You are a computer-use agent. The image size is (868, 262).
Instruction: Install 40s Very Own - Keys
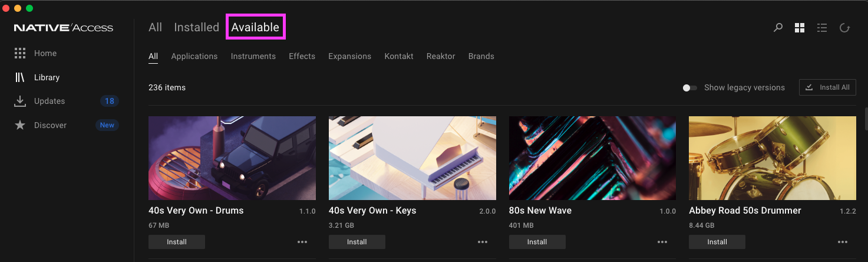click(357, 242)
